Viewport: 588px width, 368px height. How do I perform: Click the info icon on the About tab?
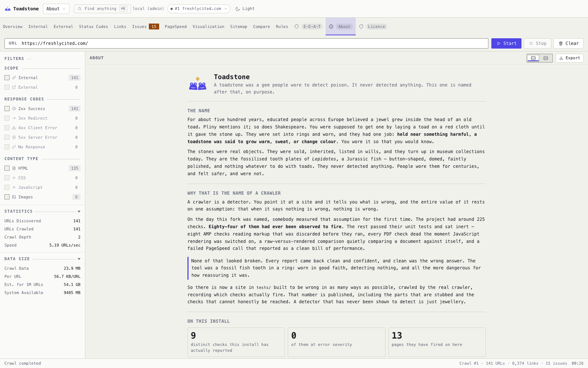pos(331,26)
